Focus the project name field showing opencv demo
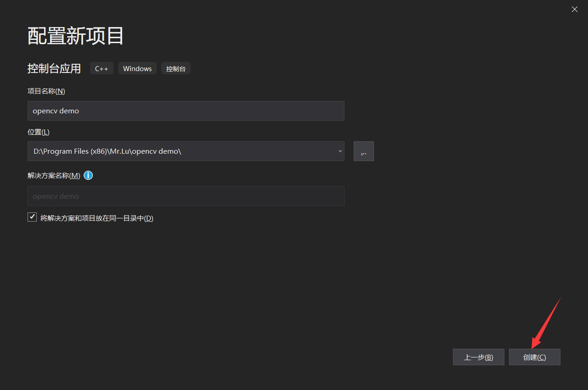 click(186, 111)
